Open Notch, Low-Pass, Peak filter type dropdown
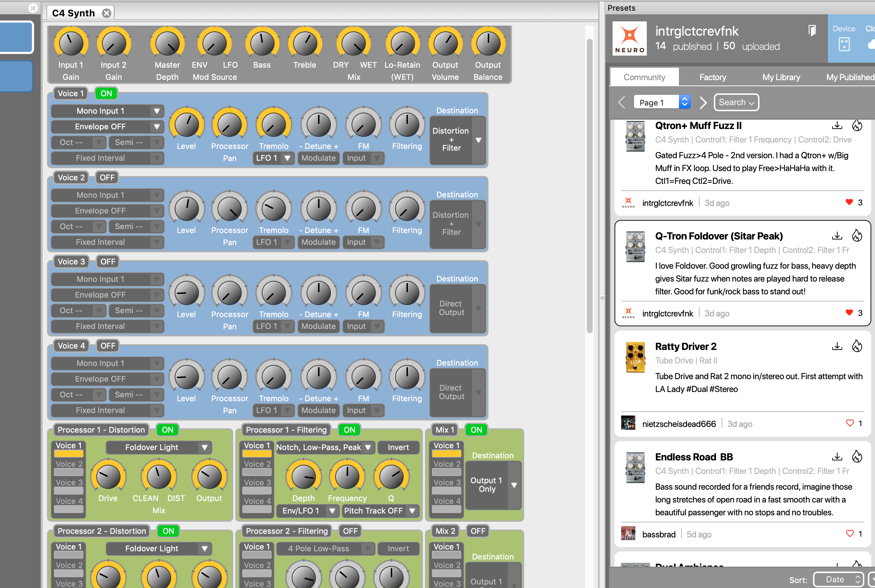This screenshot has width=875, height=588. click(325, 447)
